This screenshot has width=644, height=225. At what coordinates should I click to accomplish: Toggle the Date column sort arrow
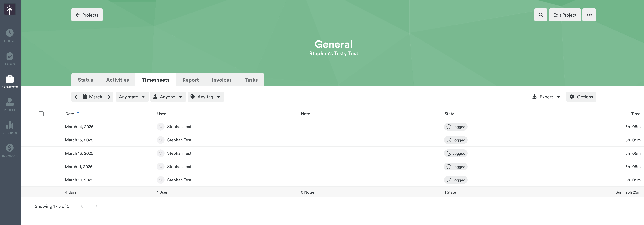78,114
